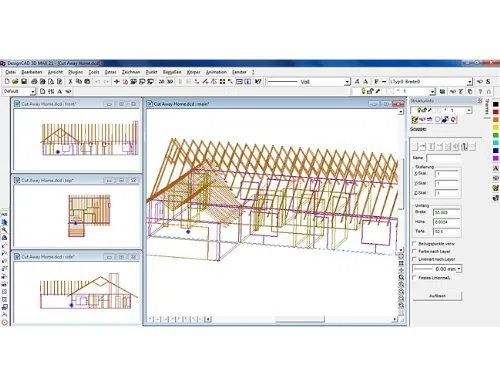Select the green color swatch
Viewport: 500px width, 385px height.
tap(496, 135)
